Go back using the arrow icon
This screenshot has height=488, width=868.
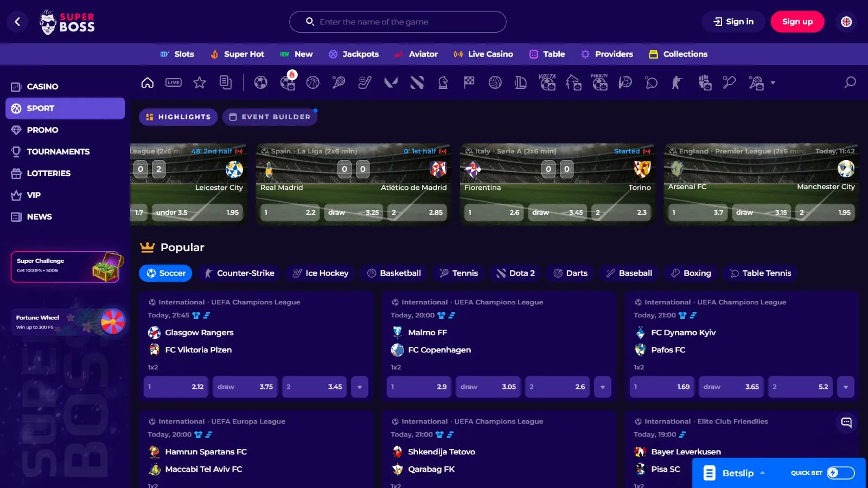click(x=17, y=22)
